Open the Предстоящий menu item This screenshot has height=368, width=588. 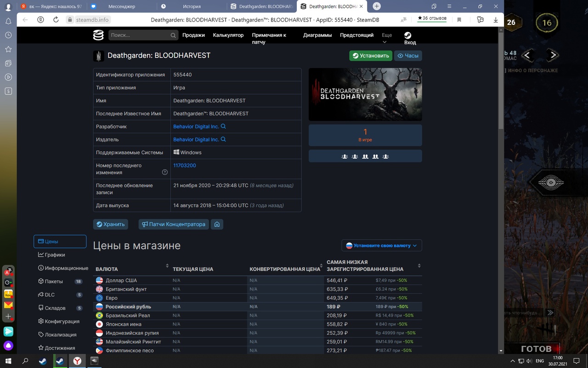coord(357,35)
